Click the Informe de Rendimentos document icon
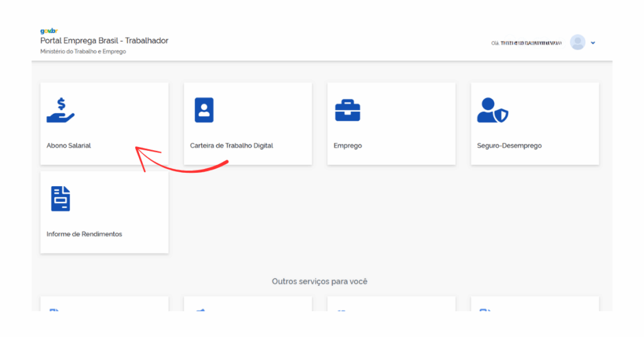 [60, 199]
